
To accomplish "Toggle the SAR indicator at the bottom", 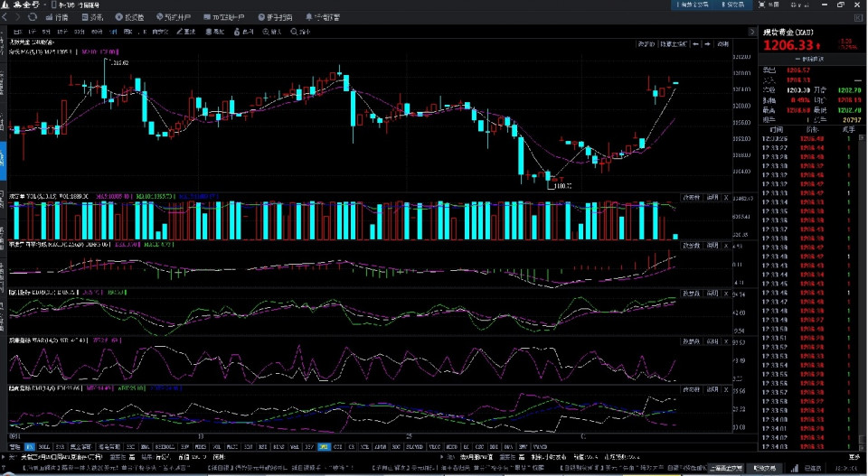I will (60, 446).
